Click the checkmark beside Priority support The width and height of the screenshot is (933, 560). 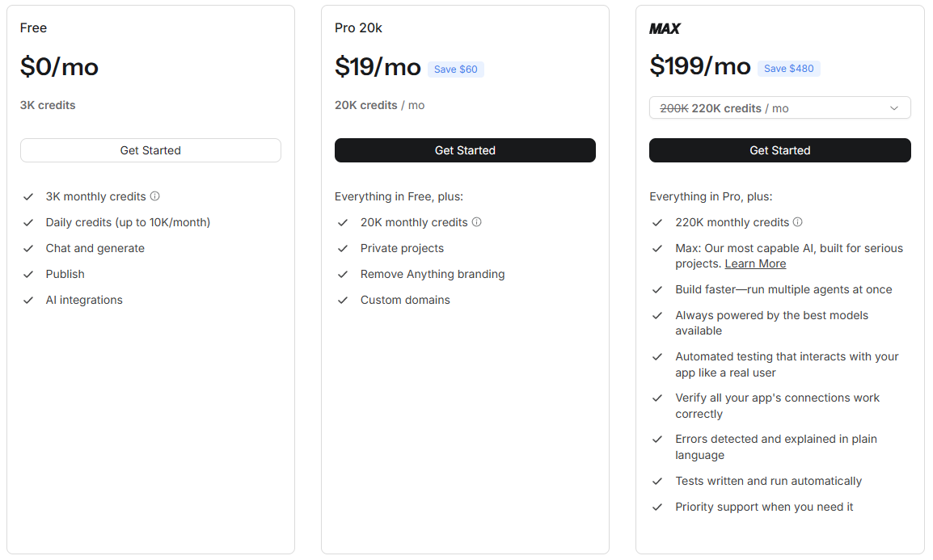657,507
